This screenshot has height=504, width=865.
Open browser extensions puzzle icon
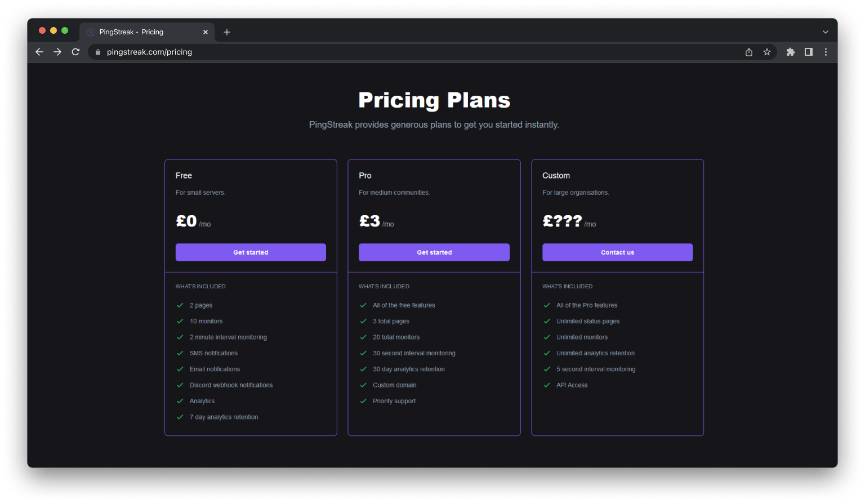click(791, 52)
